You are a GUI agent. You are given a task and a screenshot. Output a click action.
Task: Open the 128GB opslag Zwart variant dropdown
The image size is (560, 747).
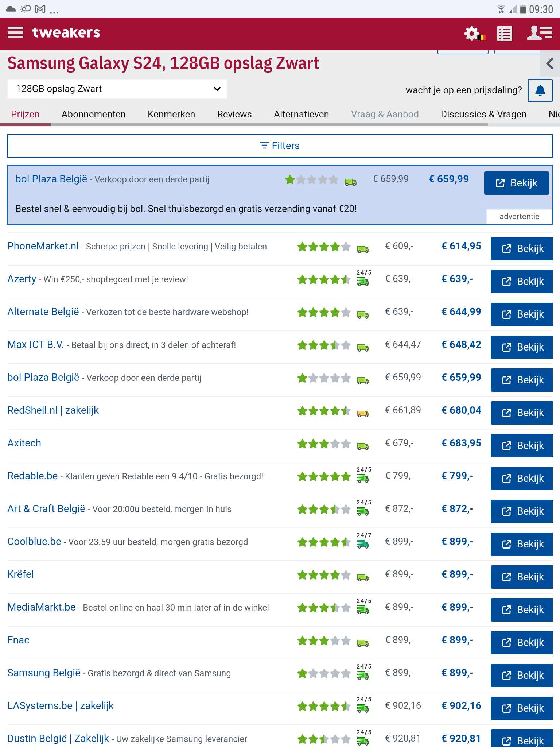117,89
